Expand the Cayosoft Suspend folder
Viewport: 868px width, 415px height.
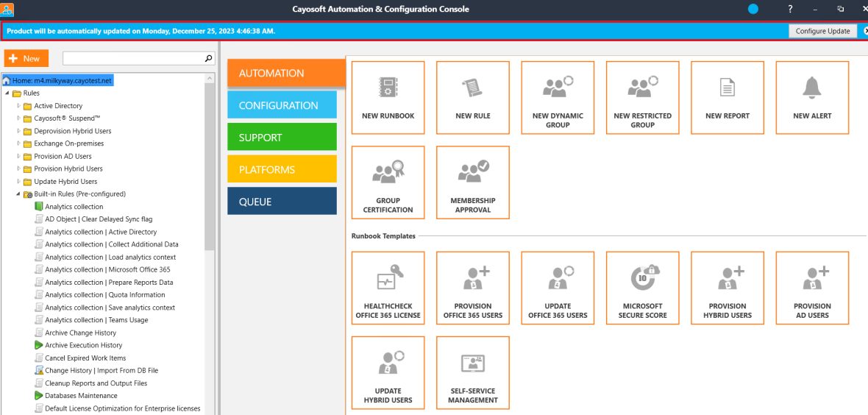coord(18,118)
